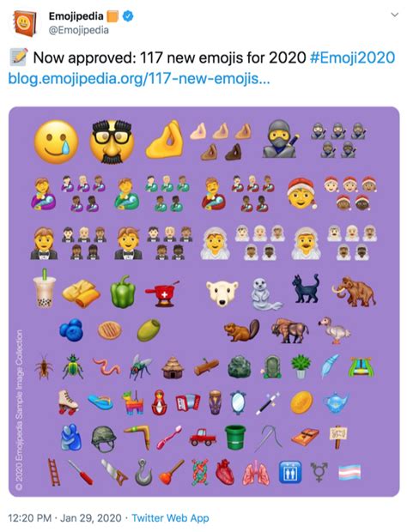Click the transgender flag emoji
The height and width of the screenshot is (532, 407).
(x=349, y=472)
